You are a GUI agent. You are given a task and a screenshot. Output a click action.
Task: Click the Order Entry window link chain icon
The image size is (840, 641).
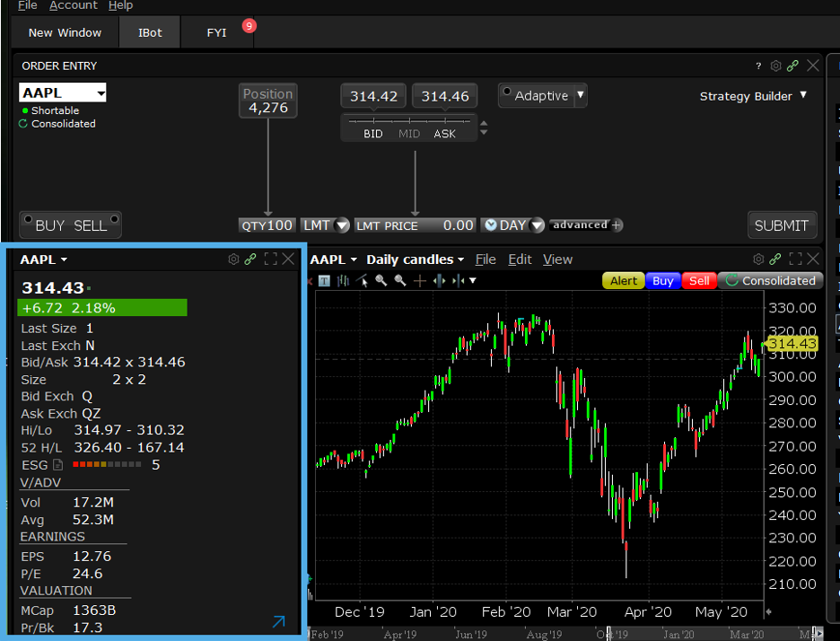792,66
